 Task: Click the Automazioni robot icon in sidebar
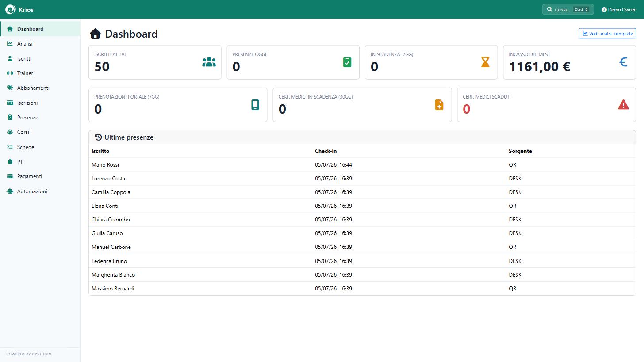[x=10, y=191]
